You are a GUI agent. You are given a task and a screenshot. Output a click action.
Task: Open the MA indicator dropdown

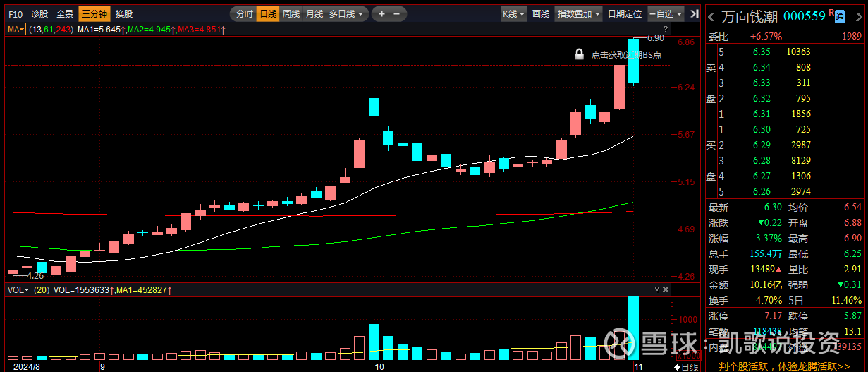pos(16,29)
